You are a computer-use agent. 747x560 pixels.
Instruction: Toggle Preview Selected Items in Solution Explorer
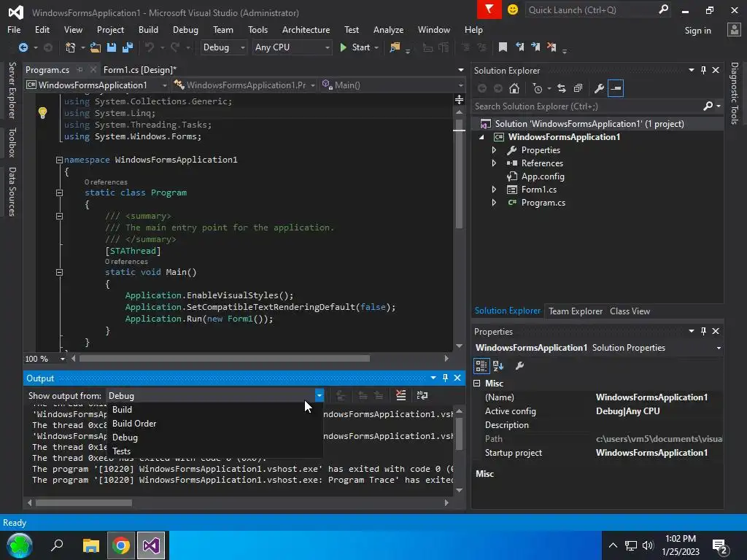[616, 88]
